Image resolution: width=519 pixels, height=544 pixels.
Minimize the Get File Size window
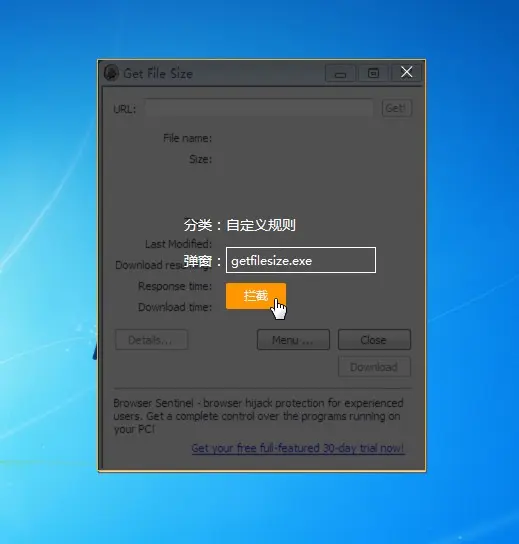pyautogui.click(x=340, y=74)
